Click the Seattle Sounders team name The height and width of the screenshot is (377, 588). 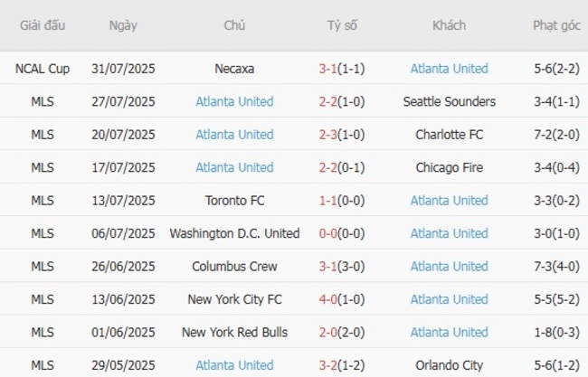click(449, 102)
